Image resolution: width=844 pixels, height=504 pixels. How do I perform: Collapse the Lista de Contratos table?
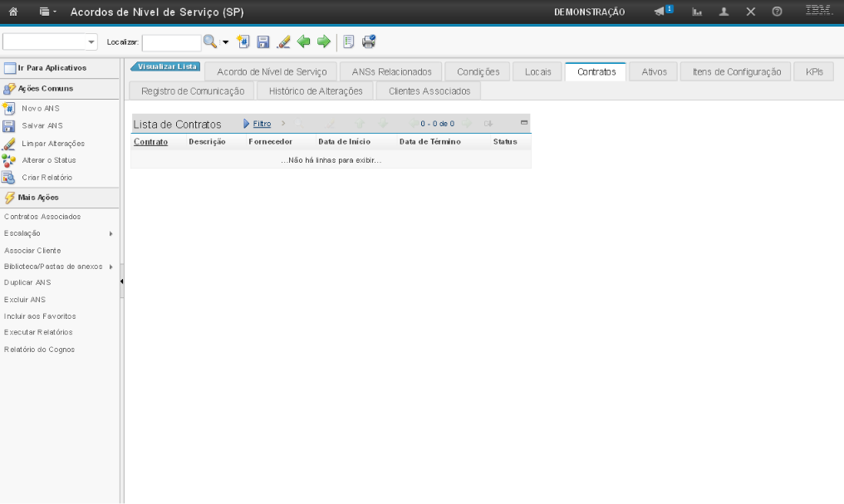click(523, 124)
